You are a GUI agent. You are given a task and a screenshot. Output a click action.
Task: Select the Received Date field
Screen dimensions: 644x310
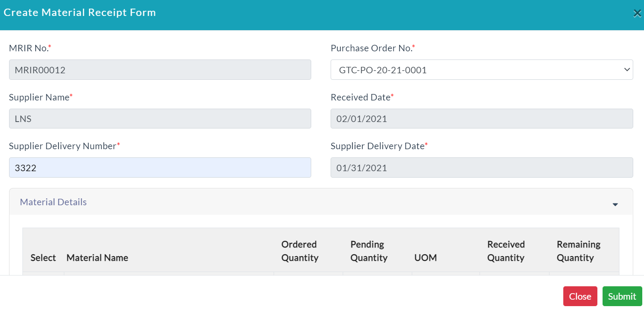pyautogui.click(x=482, y=119)
